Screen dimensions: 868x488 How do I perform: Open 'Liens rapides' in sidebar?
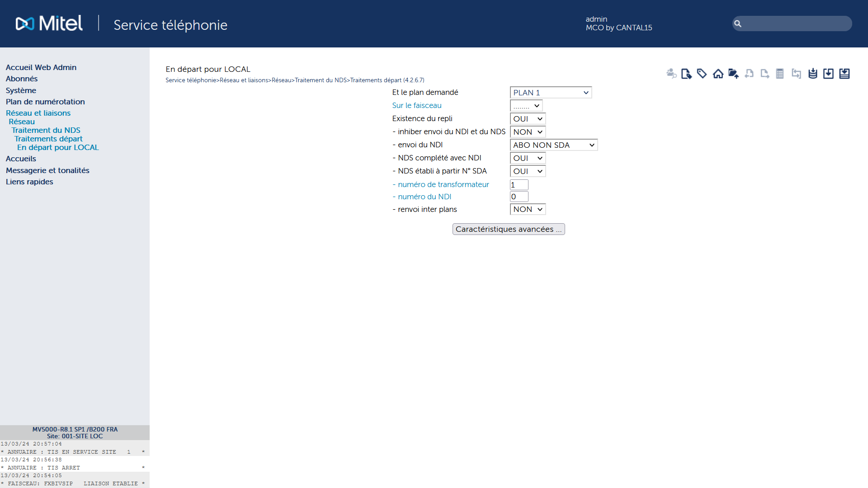tap(29, 182)
